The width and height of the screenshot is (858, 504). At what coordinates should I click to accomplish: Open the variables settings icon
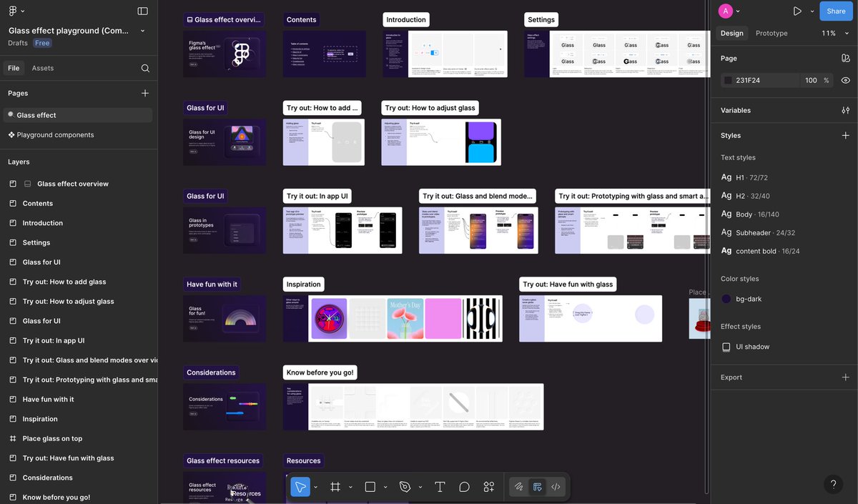846,110
